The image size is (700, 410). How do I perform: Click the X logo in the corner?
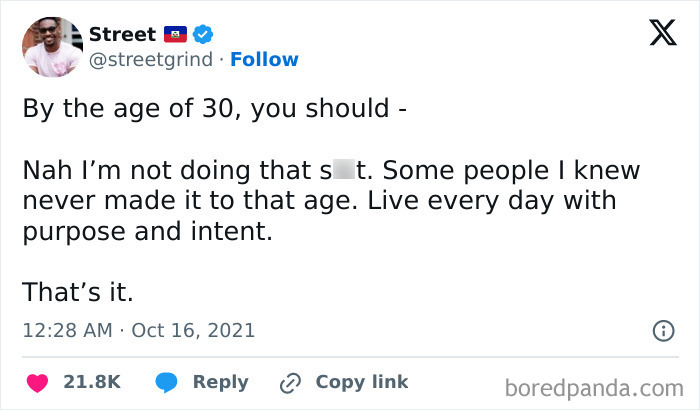(x=655, y=36)
